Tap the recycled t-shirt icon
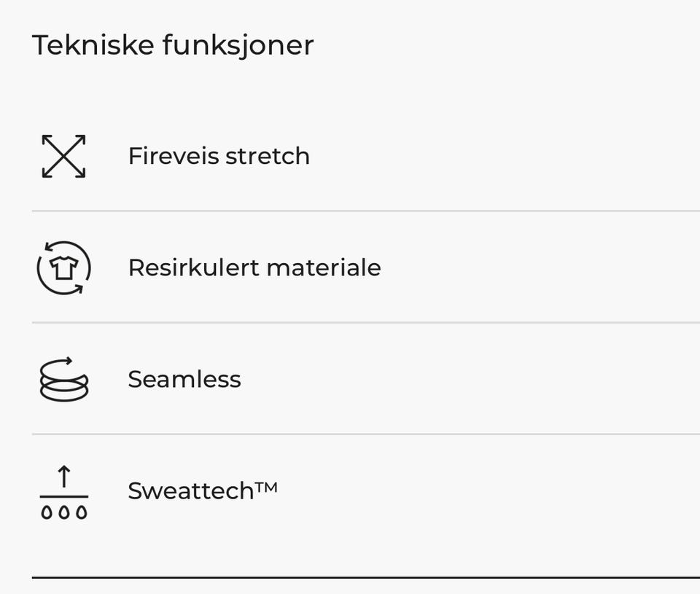This screenshot has height=594, width=700. click(x=63, y=267)
